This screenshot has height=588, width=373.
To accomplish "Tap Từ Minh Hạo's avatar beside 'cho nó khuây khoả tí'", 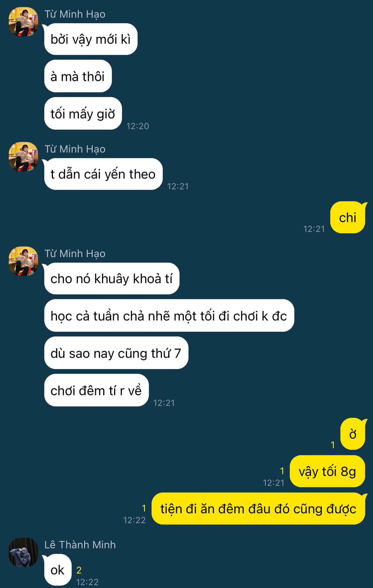I will tap(23, 261).
